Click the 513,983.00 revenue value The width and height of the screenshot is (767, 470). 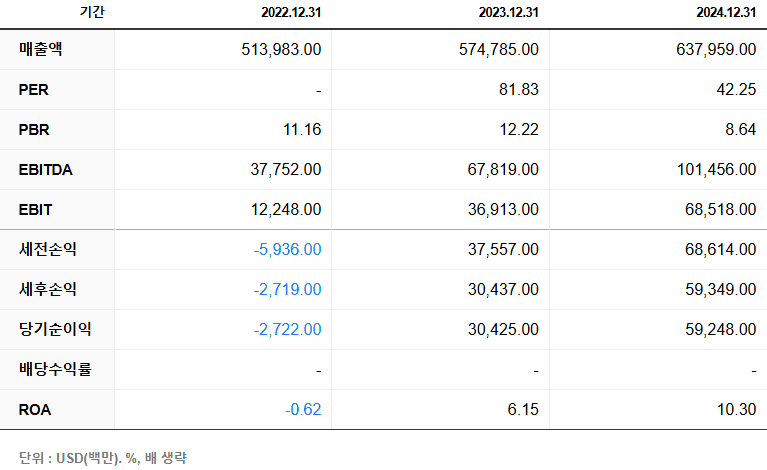pyautogui.click(x=281, y=49)
